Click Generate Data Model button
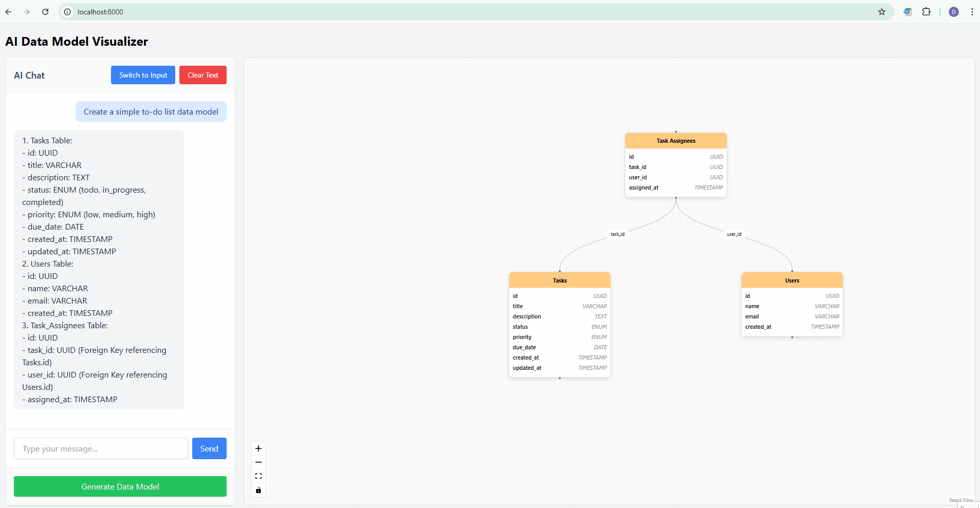 coord(120,486)
